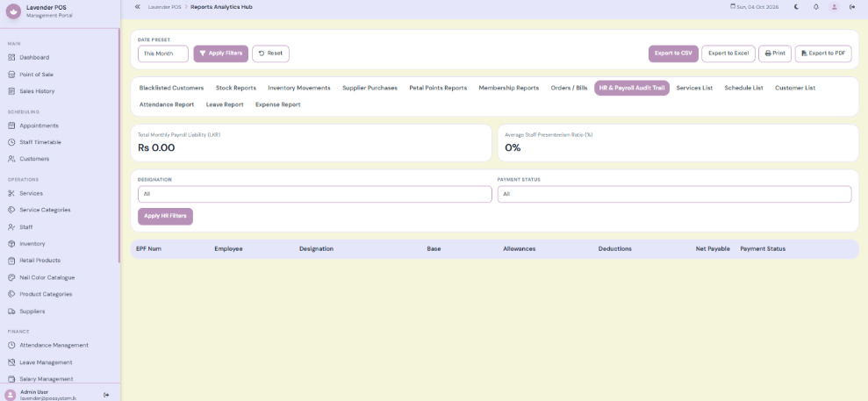The height and width of the screenshot is (401, 868).
Task: Click the Services scissors icon
Action: click(x=11, y=194)
